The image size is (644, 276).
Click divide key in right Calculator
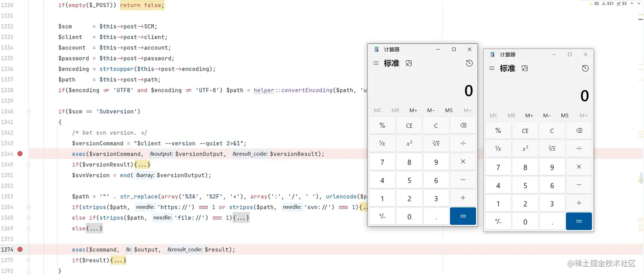(x=579, y=149)
